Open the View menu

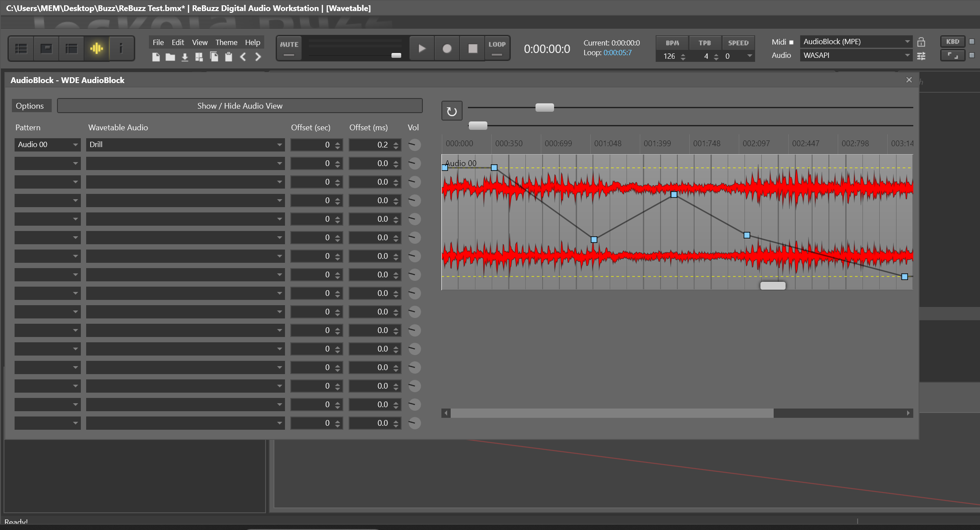click(200, 42)
